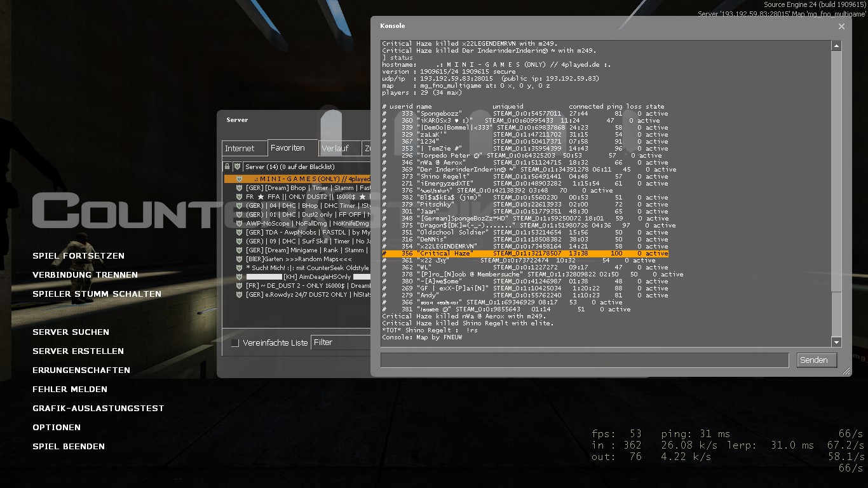The height and width of the screenshot is (488, 868).
Task: Select the (GER) | 04 | DHC BHop server
Action: pyautogui.click(x=297, y=206)
